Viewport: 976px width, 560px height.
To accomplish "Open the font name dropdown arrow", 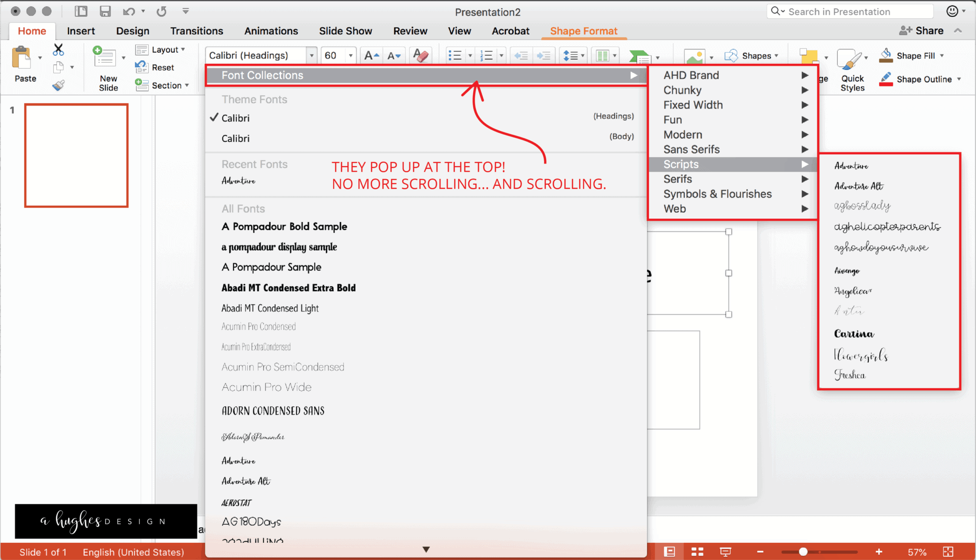I will point(312,56).
